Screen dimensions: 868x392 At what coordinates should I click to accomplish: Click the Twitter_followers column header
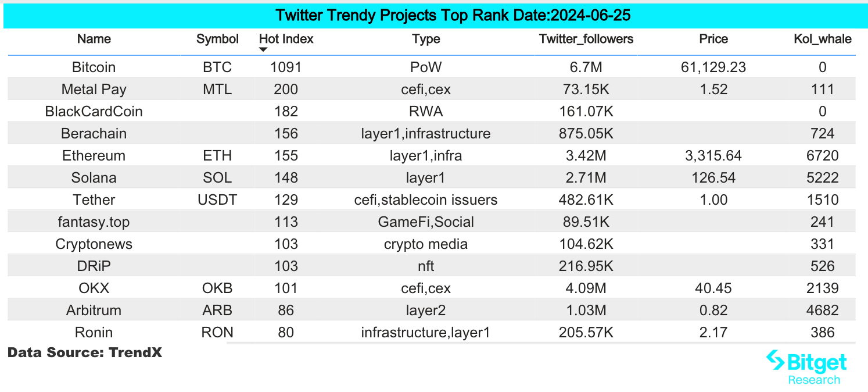(x=586, y=39)
